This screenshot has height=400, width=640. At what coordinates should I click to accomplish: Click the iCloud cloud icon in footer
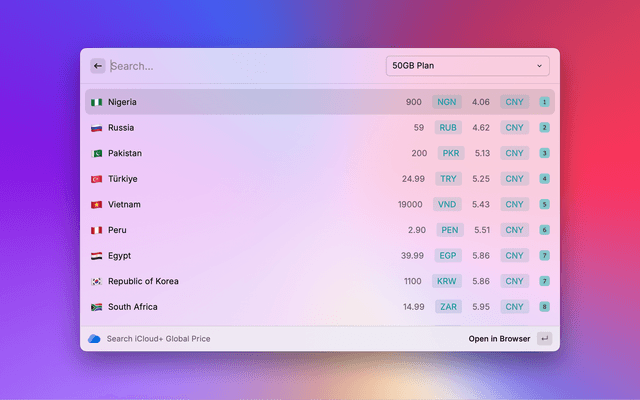(94, 339)
